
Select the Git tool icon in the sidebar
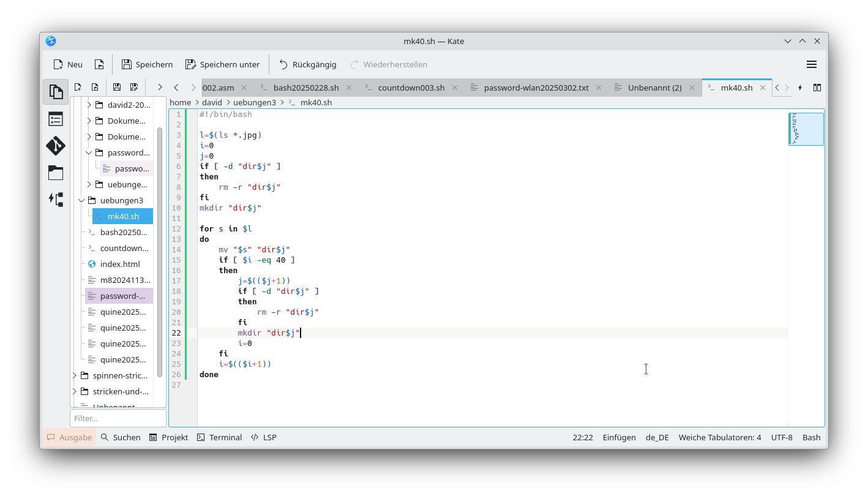coord(56,146)
